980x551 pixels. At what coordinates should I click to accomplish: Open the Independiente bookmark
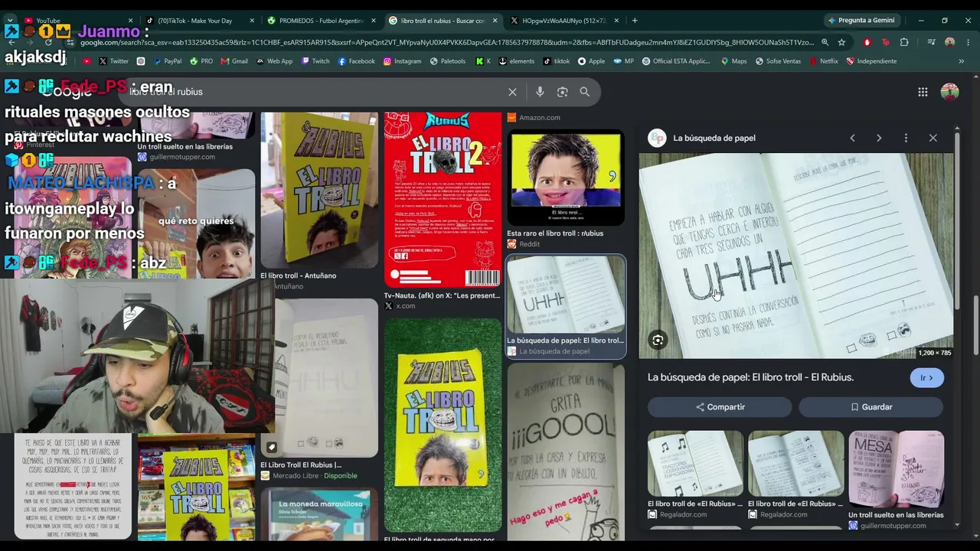pos(871,61)
